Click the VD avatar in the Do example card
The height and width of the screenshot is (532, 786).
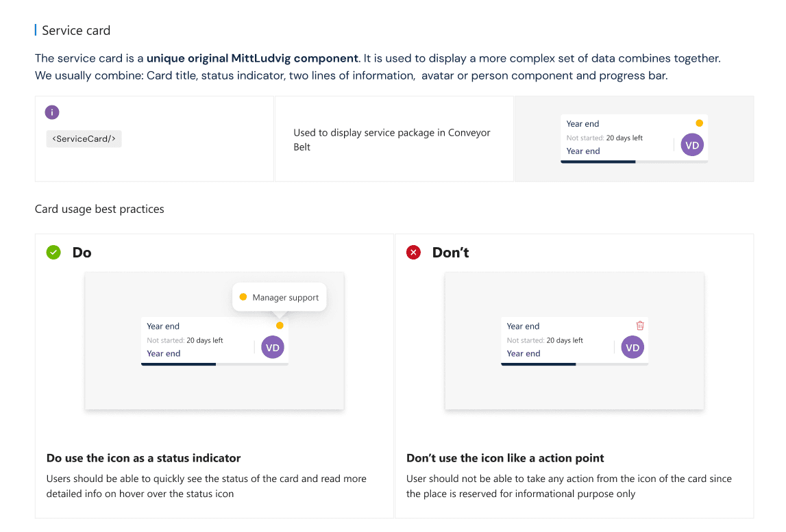pos(273,347)
